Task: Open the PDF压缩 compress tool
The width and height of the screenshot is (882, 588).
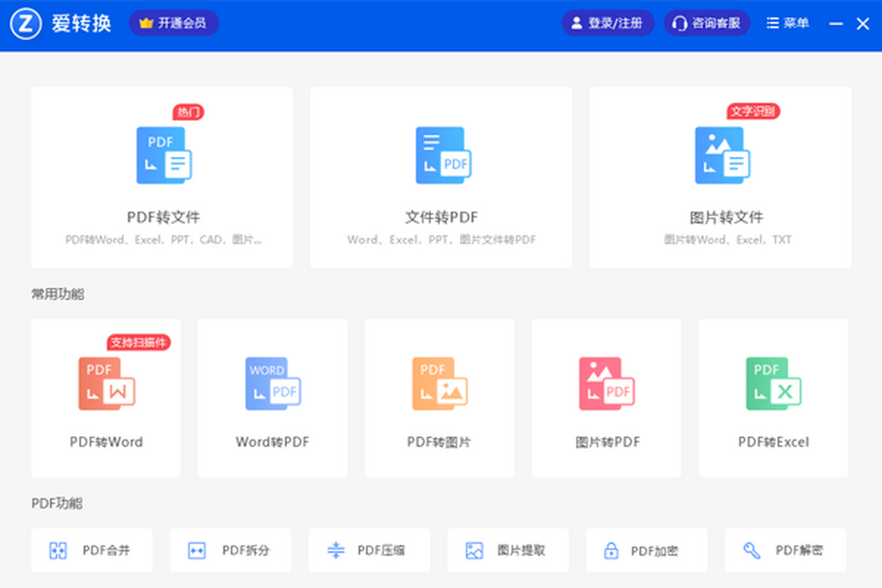Action: 369,551
